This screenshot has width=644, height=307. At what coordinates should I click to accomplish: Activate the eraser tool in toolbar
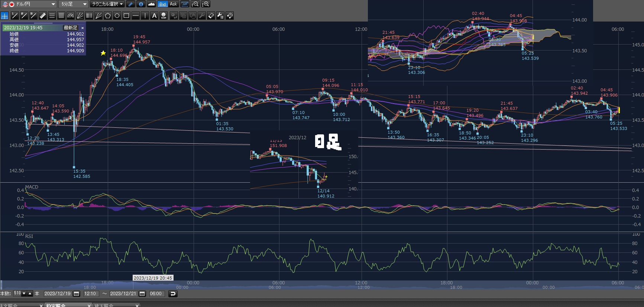pos(211,16)
